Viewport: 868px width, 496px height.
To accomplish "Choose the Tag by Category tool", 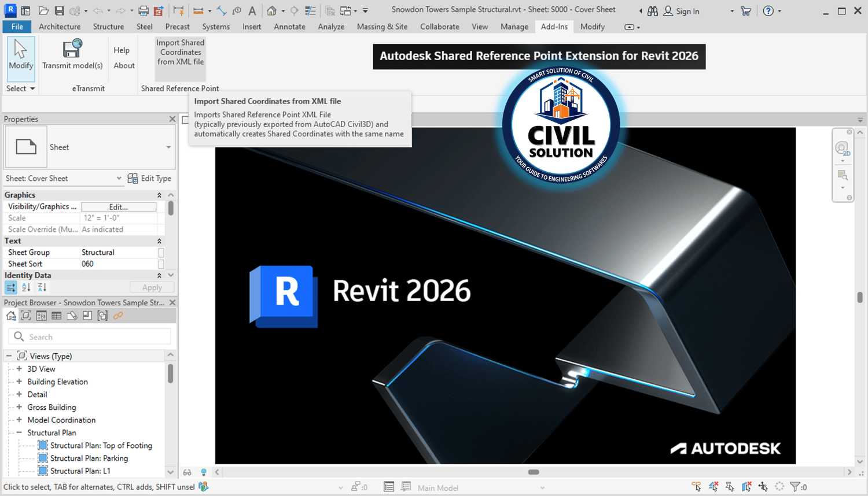I will 237,10.
